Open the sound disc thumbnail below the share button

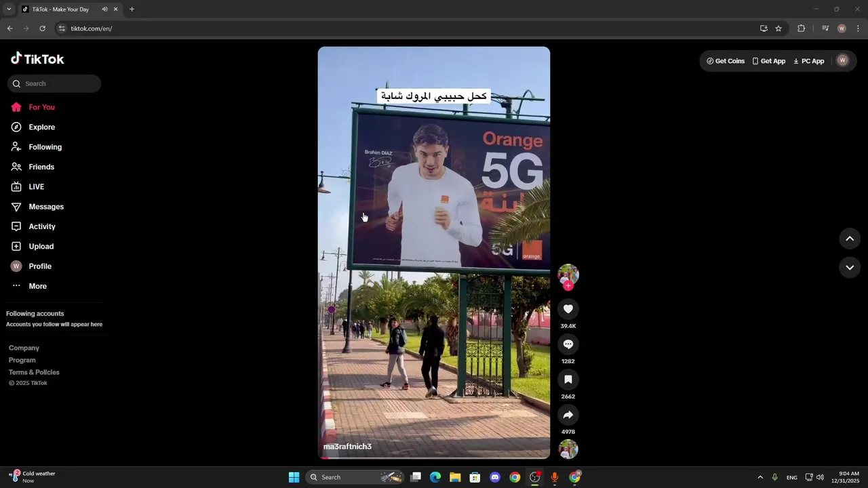568,449
